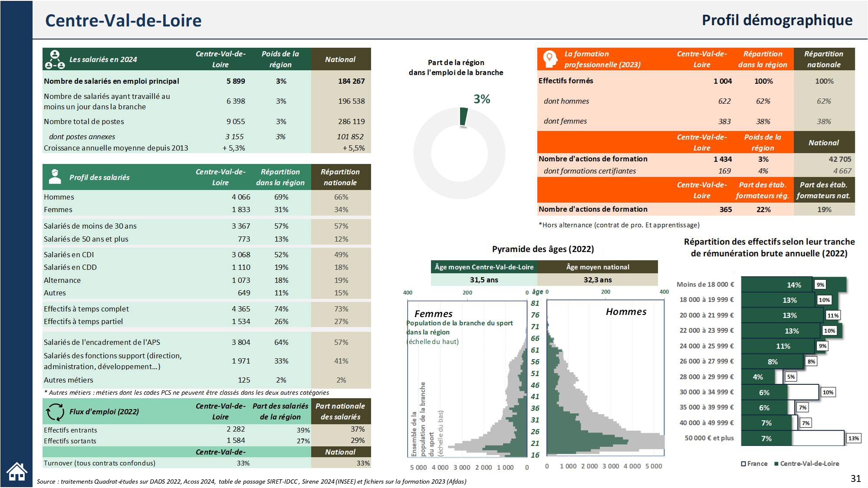Click the person icon next to Profil des salariés

pos(55,177)
